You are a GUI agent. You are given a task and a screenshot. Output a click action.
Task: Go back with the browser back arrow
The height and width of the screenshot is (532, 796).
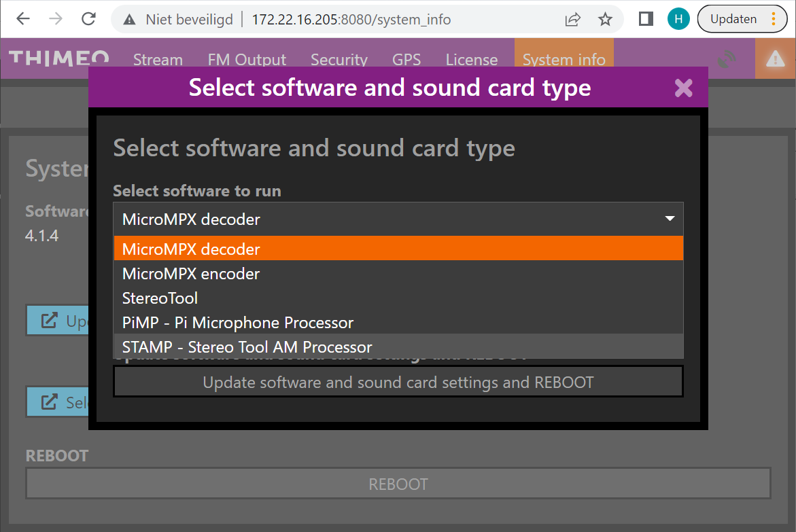pyautogui.click(x=23, y=19)
